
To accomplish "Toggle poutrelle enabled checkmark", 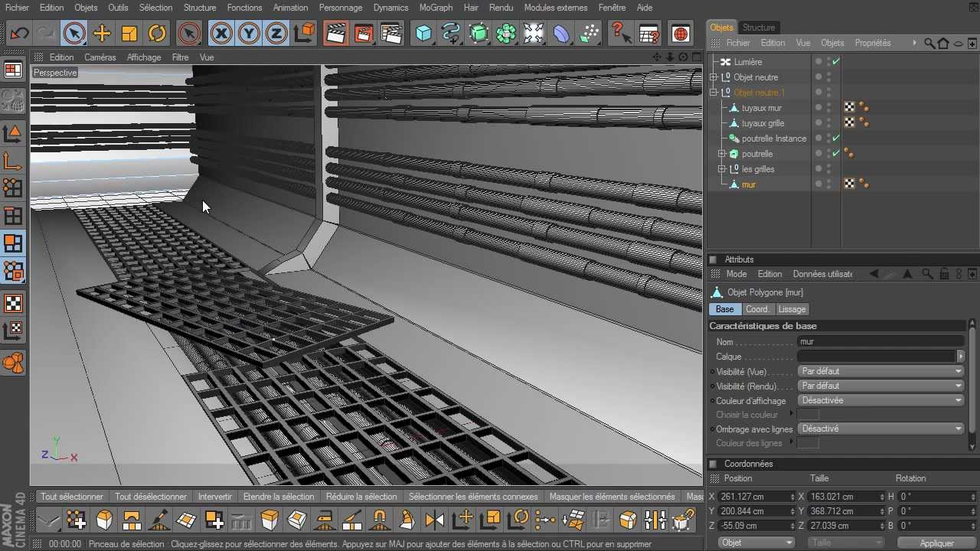I will click(836, 154).
